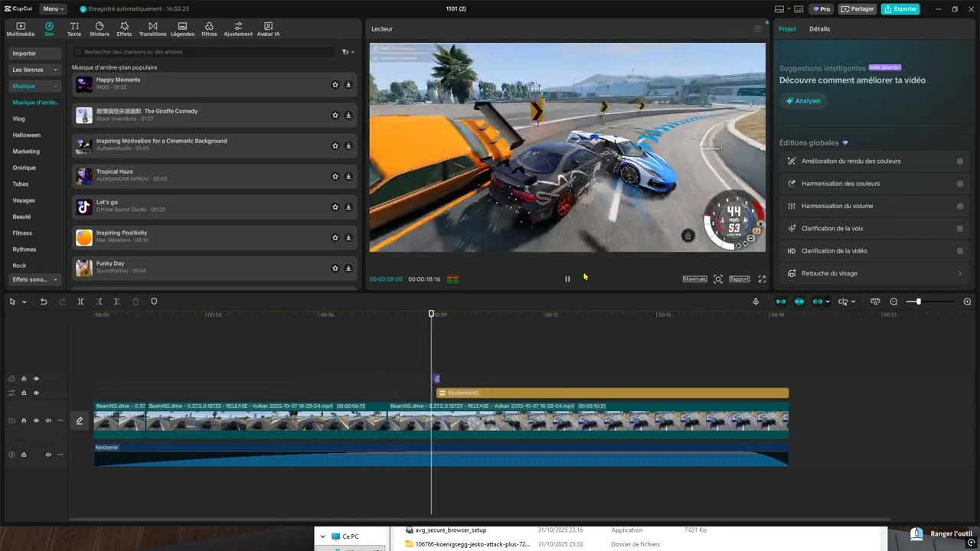Image resolution: width=980 pixels, height=551 pixels.
Task: Mute the main video track audio
Action: [x=48, y=420]
